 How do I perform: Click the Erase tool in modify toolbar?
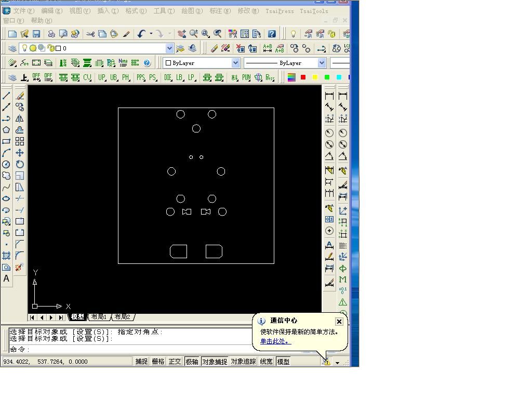click(20, 96)
